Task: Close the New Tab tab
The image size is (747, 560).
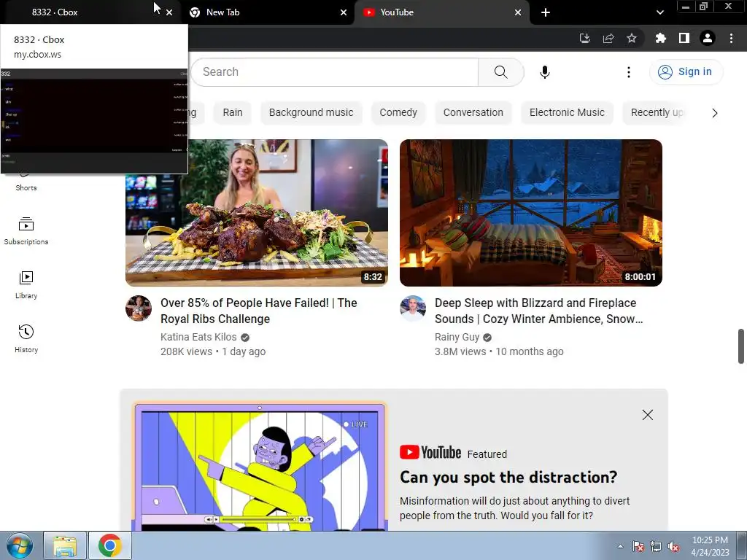Action: (344, 12)
